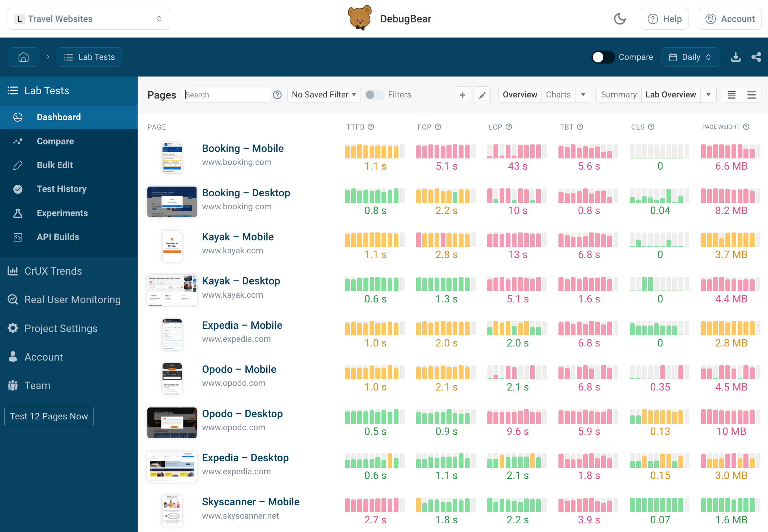Click Opodo – Desktop page weight 10 MB
The image size is (768, 532).
[x=731, y=431]
